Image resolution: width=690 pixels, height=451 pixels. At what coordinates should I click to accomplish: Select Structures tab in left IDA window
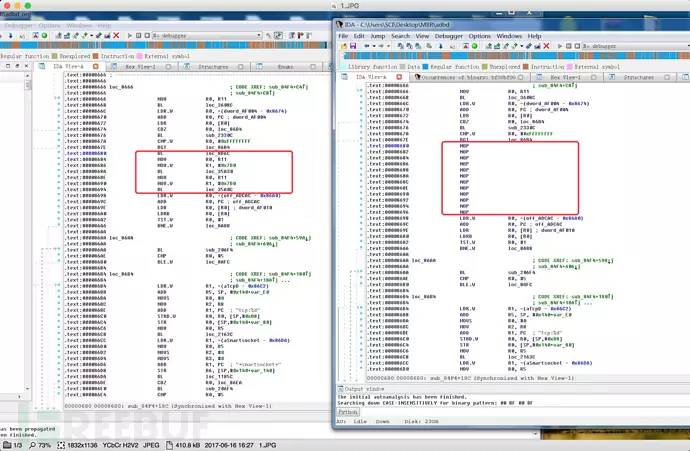coord(213,67)
